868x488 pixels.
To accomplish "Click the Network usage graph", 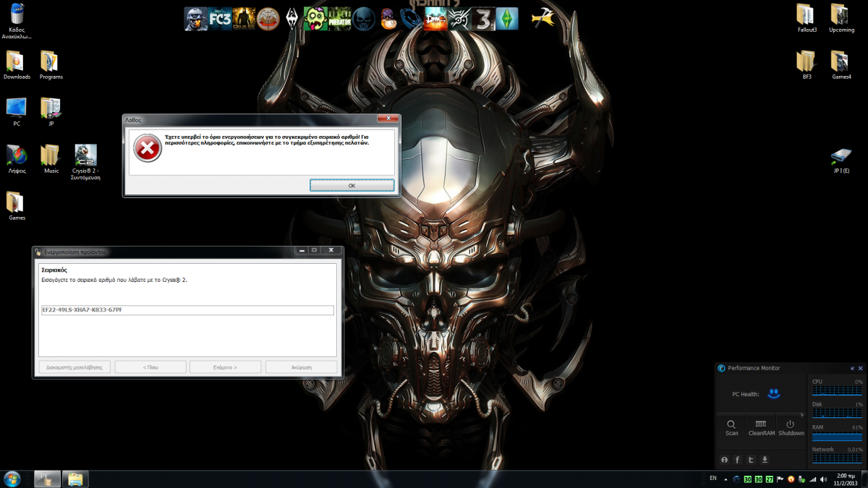I will pyautogui.click(x=837, y=458).
